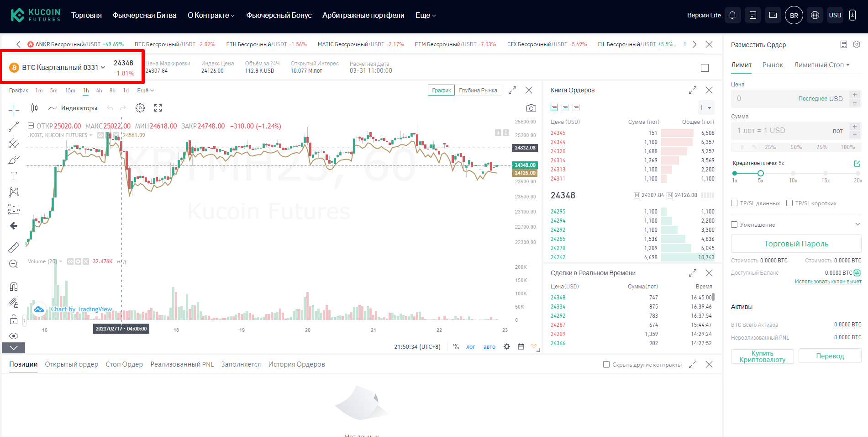Select the text annotation tool
This screenshot has height=437, width=868.
pos(14,176)
